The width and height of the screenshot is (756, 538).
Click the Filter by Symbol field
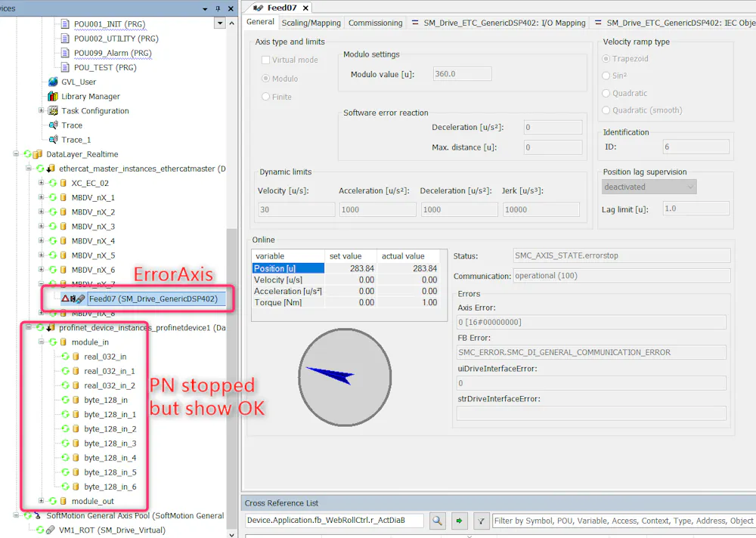(x=624, y=521)
